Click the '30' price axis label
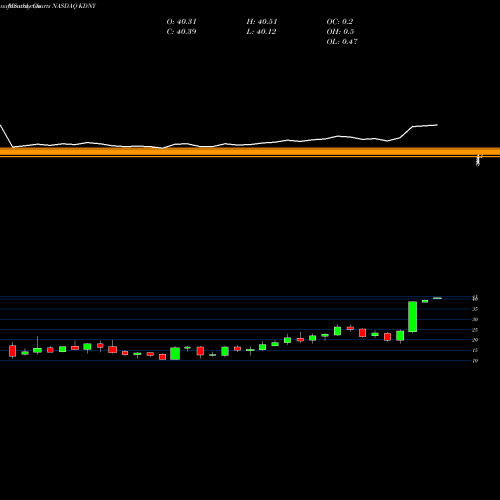The height and width of the screenshot is (500, 500). point(475,319)
